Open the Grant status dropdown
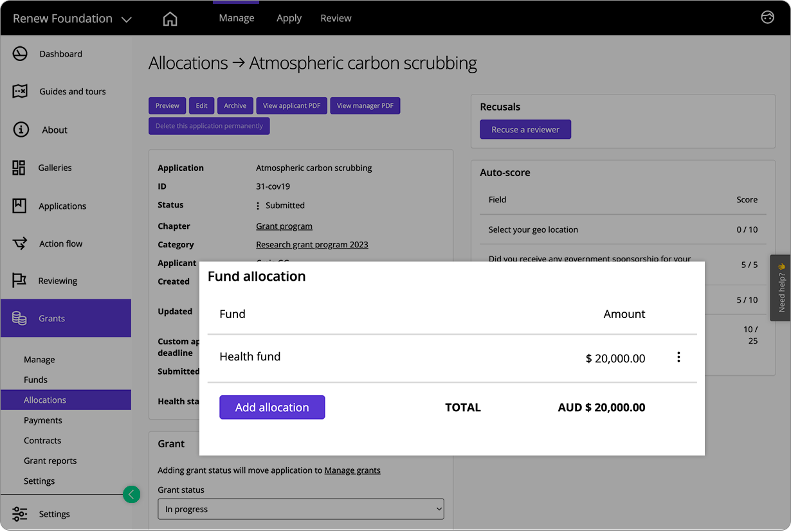The height and width of the screenshot is (532, 791). coord(300,508)
